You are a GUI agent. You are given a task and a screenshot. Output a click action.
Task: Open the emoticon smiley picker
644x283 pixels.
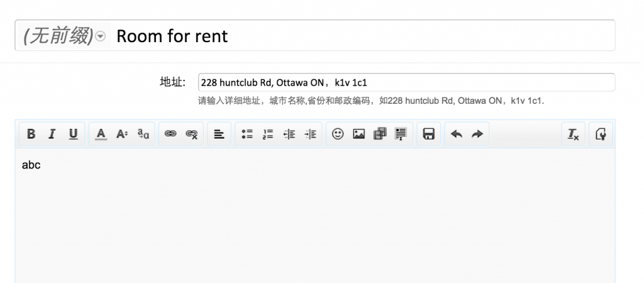(338, 134)
